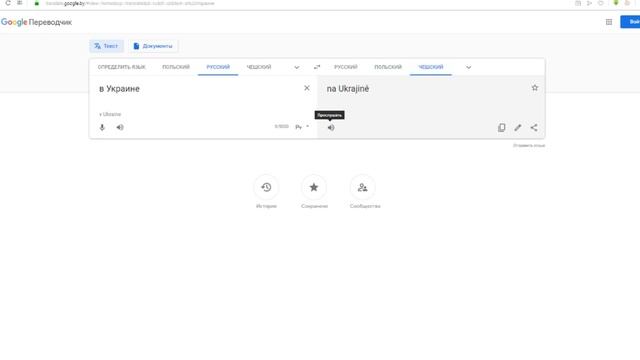Swap source and target languages
This screenshot has width=640, height=360.
tap(317, 67)
